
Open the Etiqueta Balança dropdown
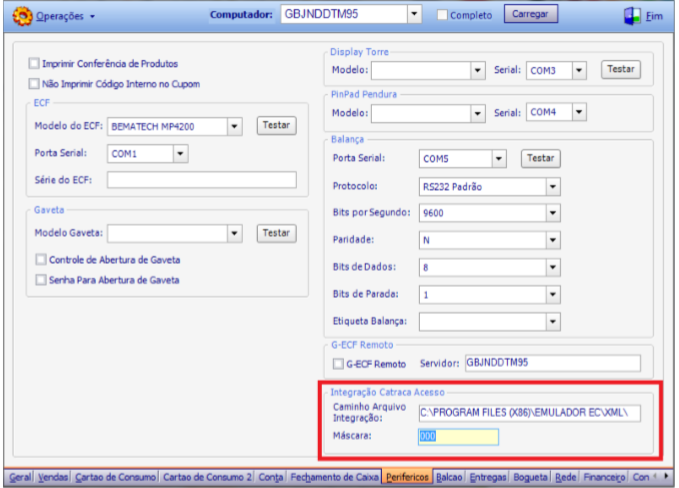553,322
